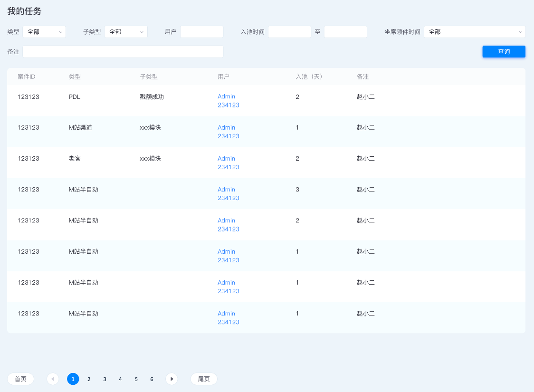
Task: Click the 备注 column header in table
Action: click(x=362, y=77)
